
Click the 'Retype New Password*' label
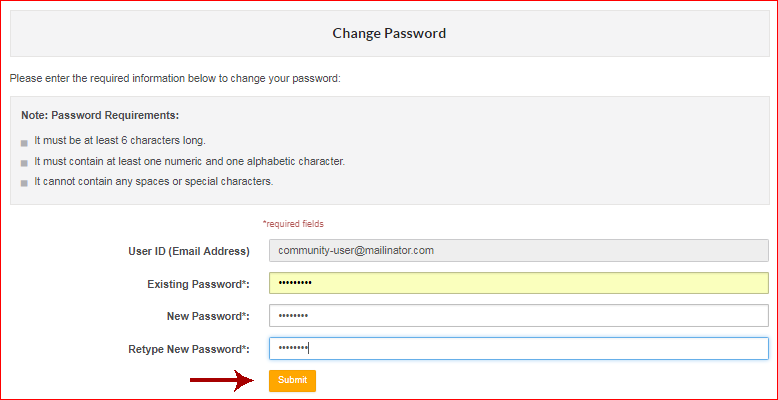[189, 349]
